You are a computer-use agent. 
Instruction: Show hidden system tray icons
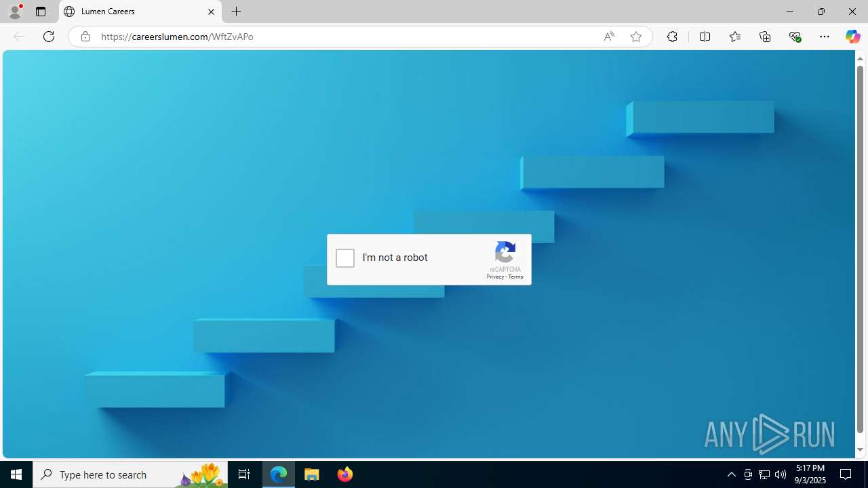pos(731,474)
